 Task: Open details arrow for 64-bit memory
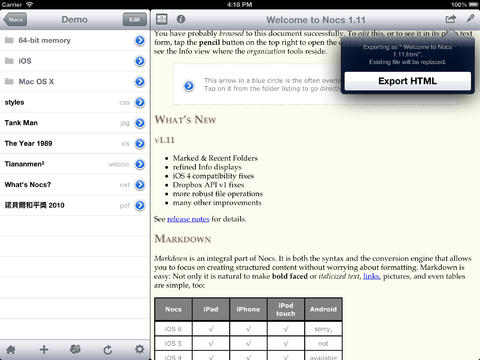[x=140, y=41]
